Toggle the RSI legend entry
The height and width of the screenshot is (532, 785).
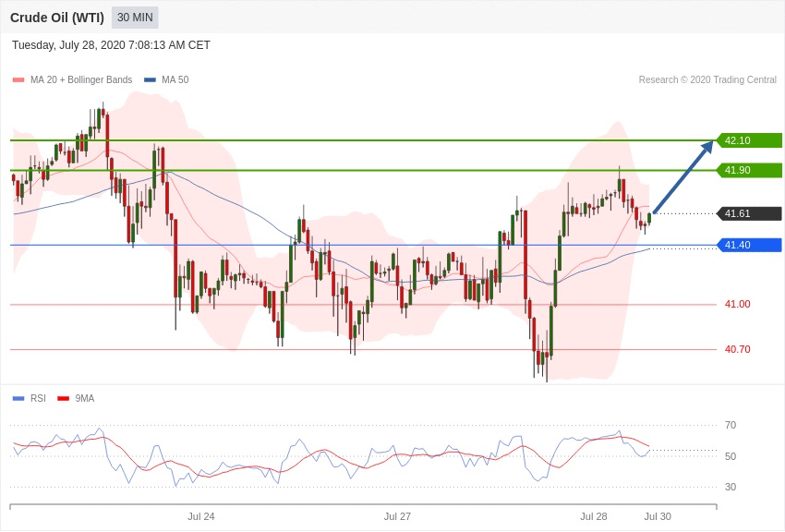(x=29, y=398)
